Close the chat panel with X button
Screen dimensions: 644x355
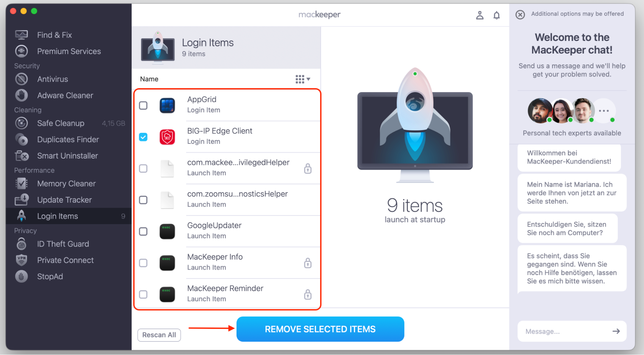click(520, 15)
